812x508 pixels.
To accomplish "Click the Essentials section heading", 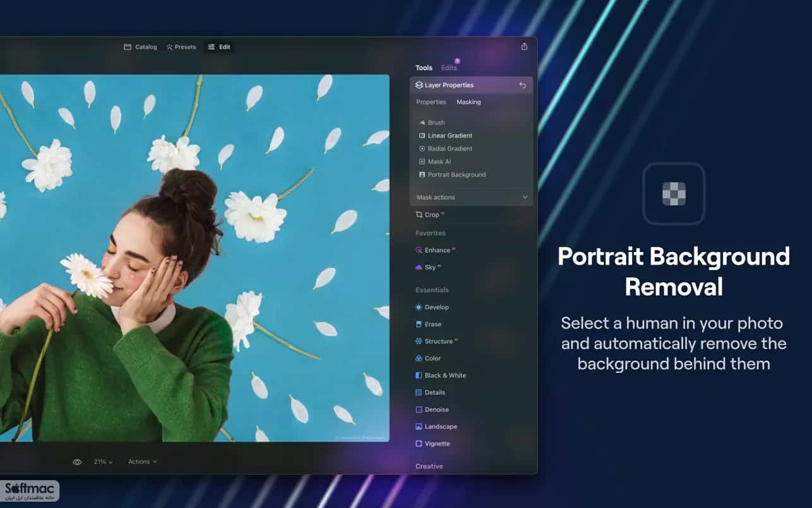I will click(432, 290).
